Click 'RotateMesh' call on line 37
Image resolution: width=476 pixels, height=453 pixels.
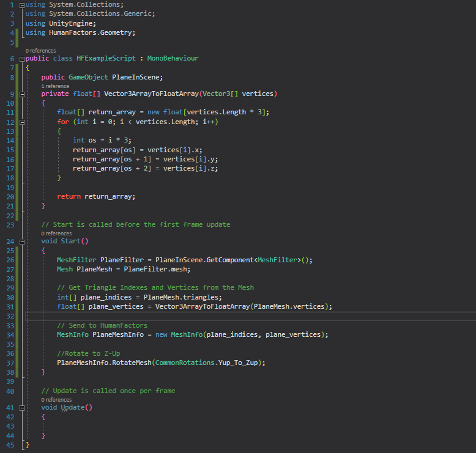tap(132, 363)
